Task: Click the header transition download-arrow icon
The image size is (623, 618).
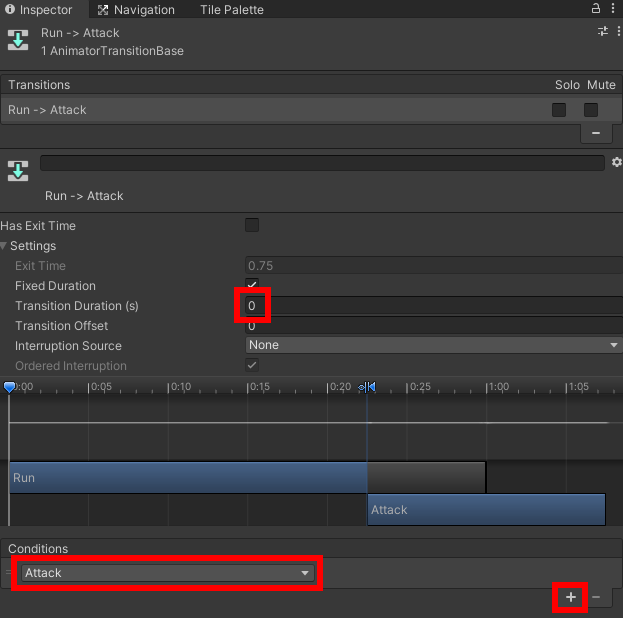Action: point(18,40)
